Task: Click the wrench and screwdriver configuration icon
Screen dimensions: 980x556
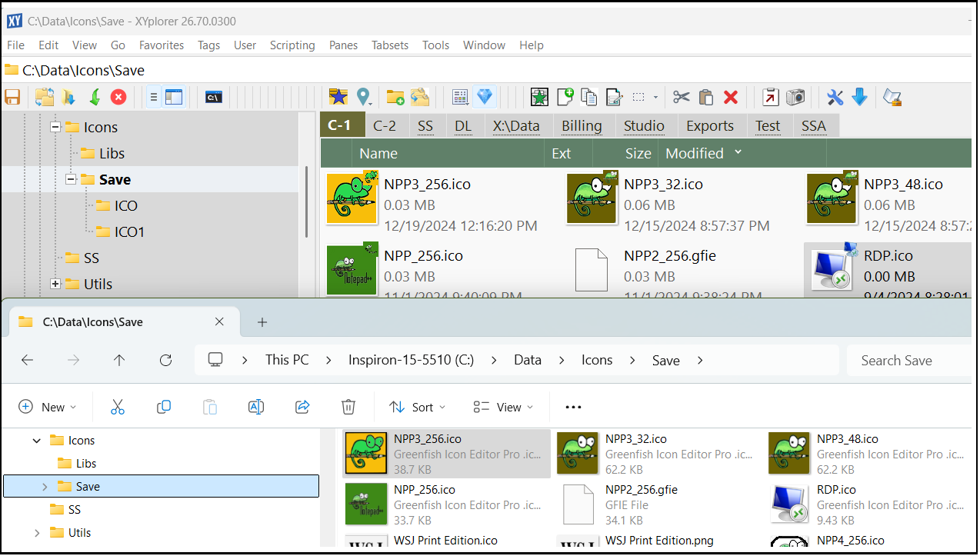Action: pos(835,97)
